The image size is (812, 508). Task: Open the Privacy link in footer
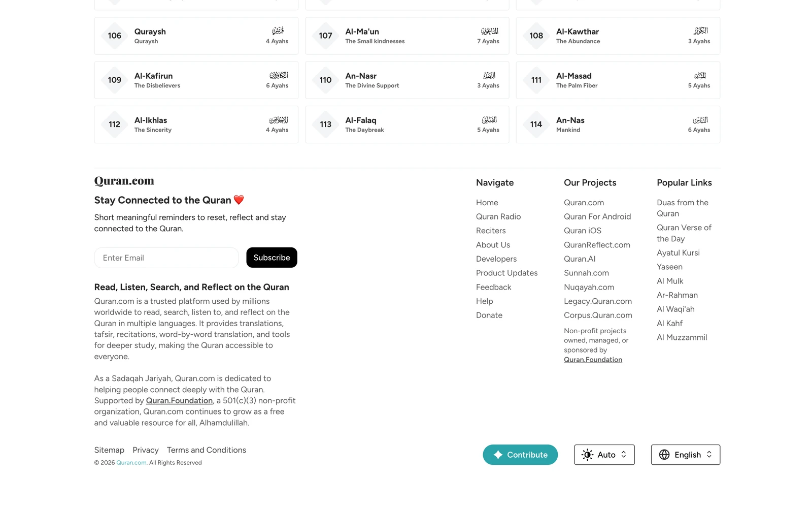pyautogui.click(x=146, y=450)
